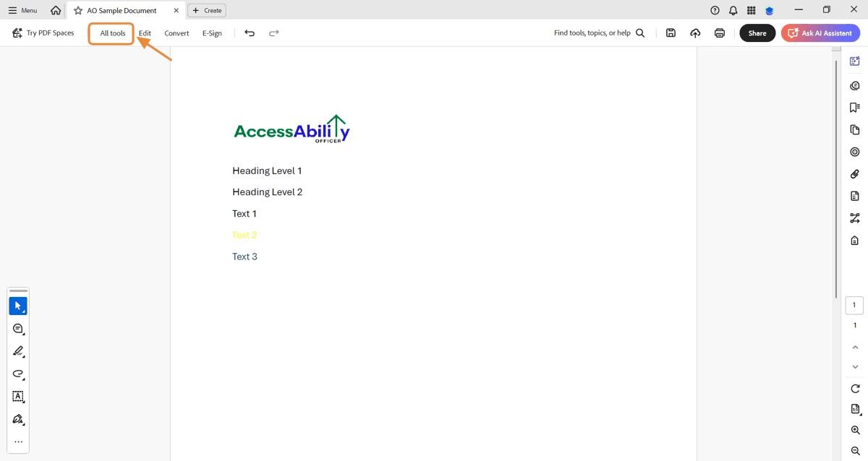Click the text 'Text 3'

tap(244, 257)
